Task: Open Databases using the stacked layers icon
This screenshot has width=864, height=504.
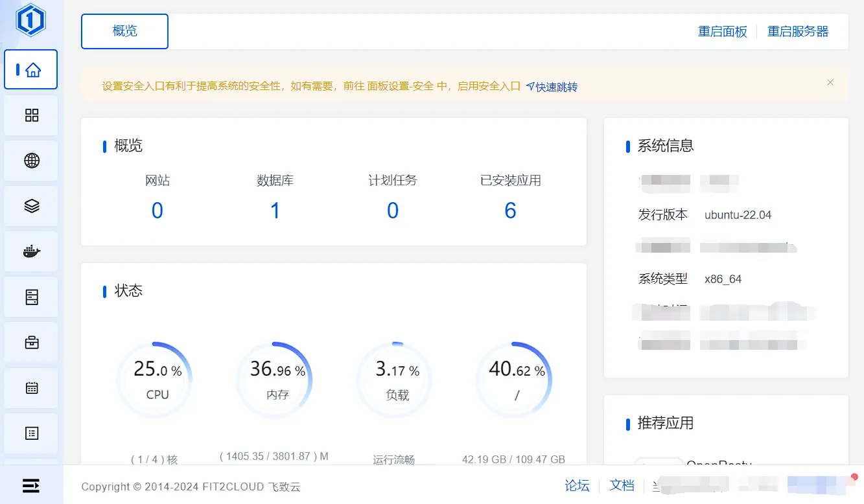Action: tap(31, 206)
